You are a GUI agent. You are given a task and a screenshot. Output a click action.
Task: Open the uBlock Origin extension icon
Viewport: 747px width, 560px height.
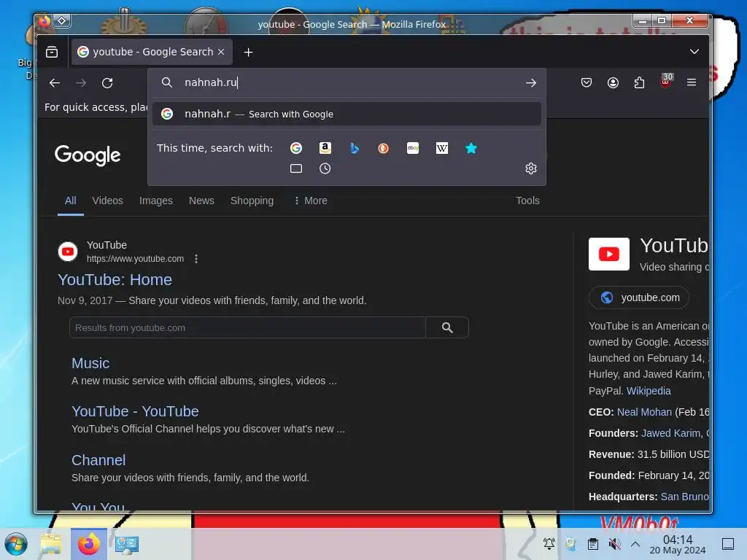pos(666,82)
